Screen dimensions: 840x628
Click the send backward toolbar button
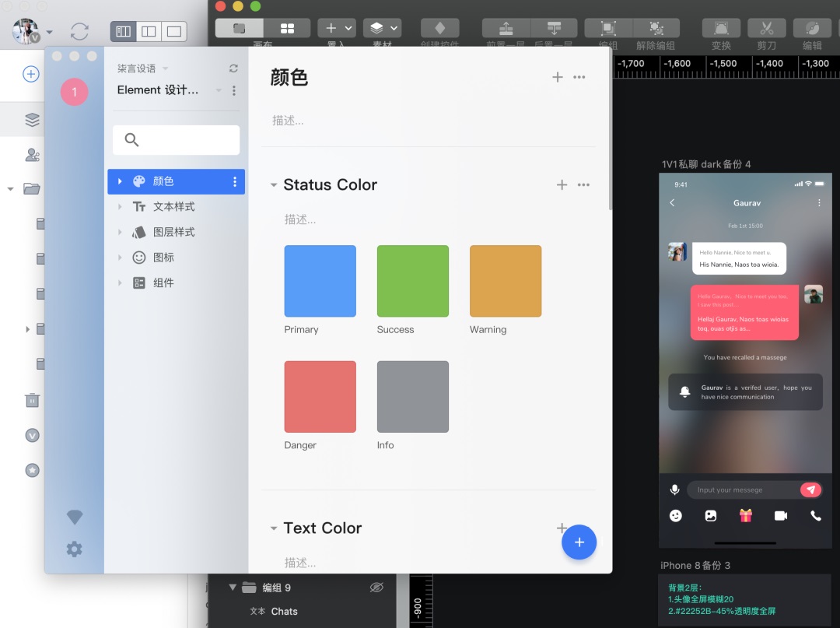[x=555, y=28]
